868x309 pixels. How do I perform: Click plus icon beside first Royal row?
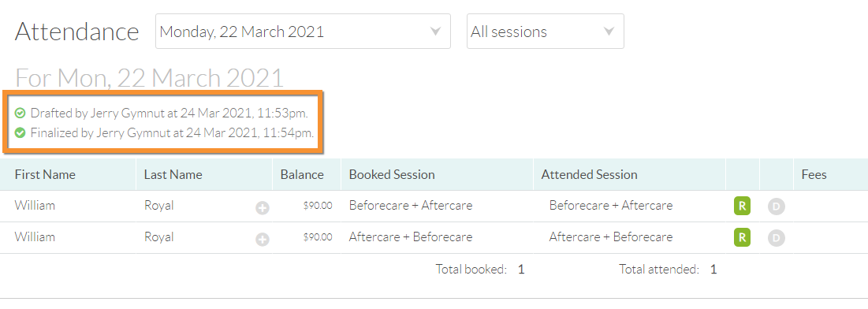tap(263, 207)
